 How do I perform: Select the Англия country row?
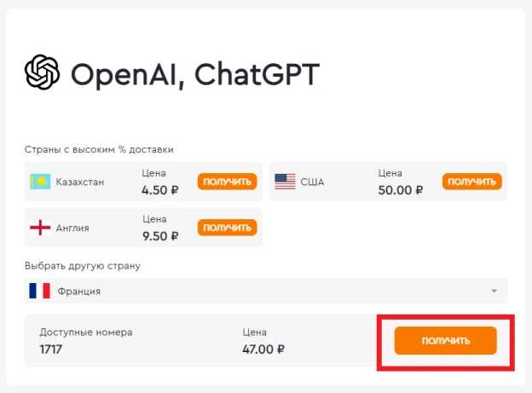tap(143, 228)
